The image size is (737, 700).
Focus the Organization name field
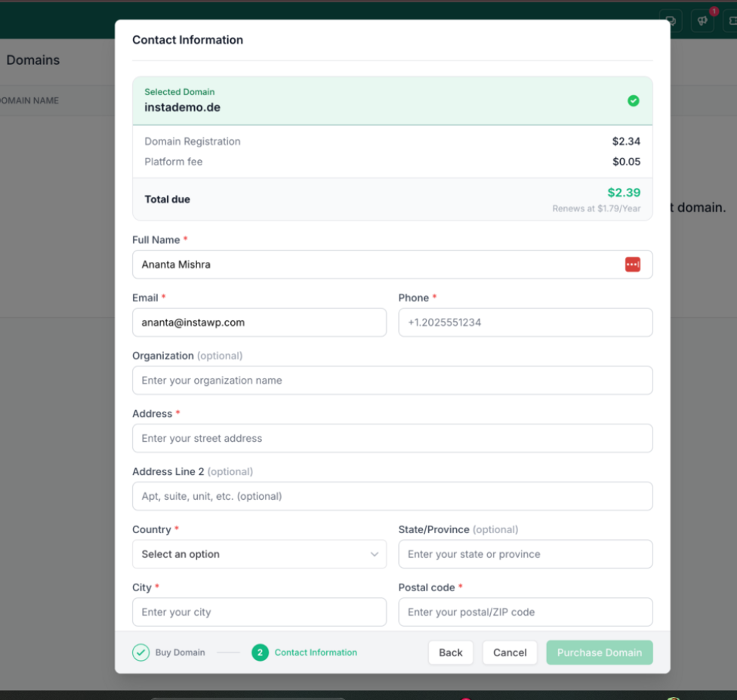point(393,380)
